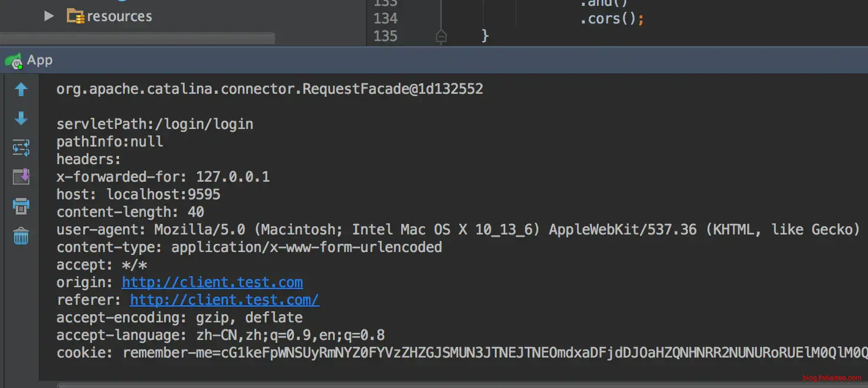868x388 pixels.
Task: Click the scroll to end console icon
Action: (x=21, y=176)
